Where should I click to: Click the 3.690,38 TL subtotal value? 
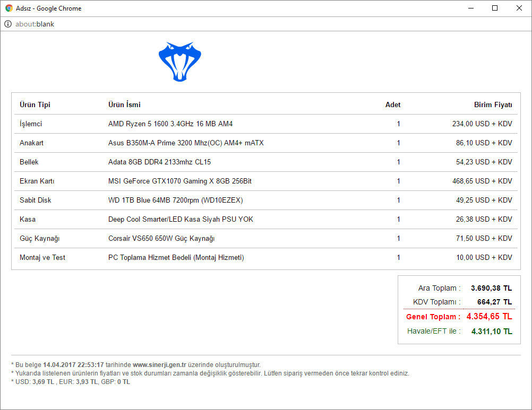[491, 289]
